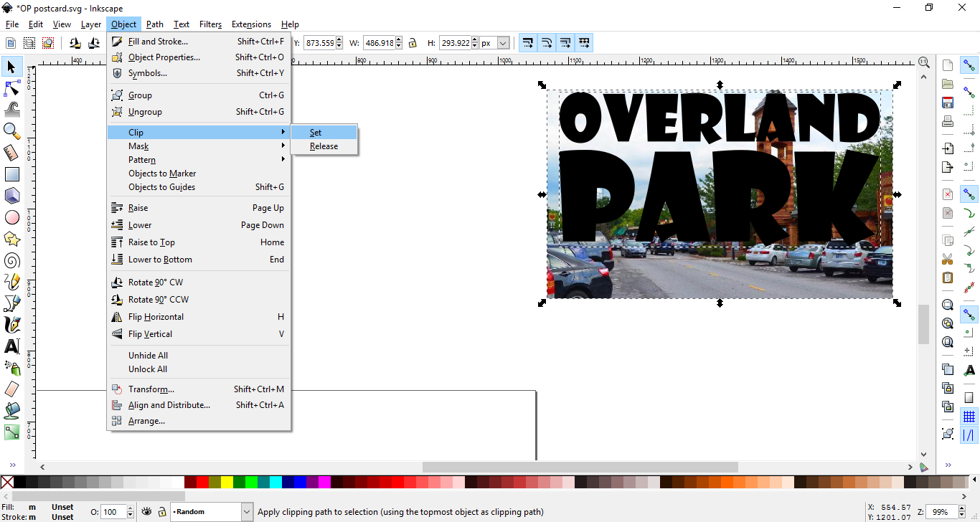The width and height of the screenshot is (980, 522).
Task: Expand the Pattern submenu
Action: point(199,160)
